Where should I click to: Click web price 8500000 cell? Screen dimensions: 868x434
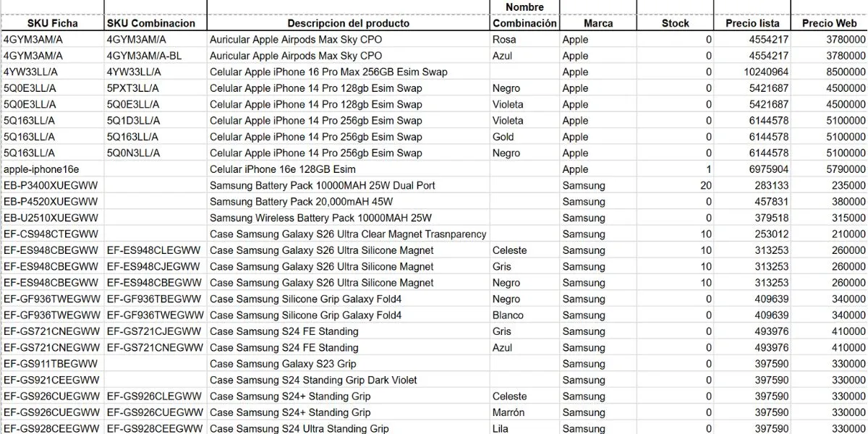(830, 72)
